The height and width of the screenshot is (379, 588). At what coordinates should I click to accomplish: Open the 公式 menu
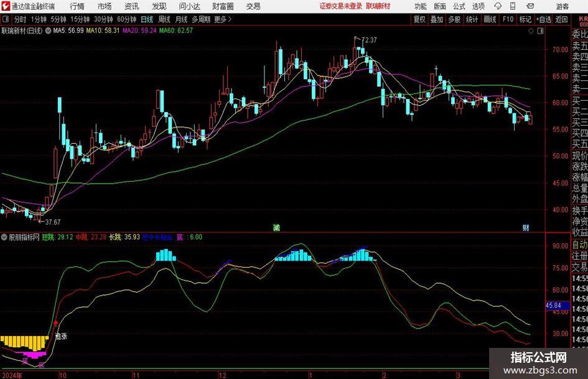point(459,6)
